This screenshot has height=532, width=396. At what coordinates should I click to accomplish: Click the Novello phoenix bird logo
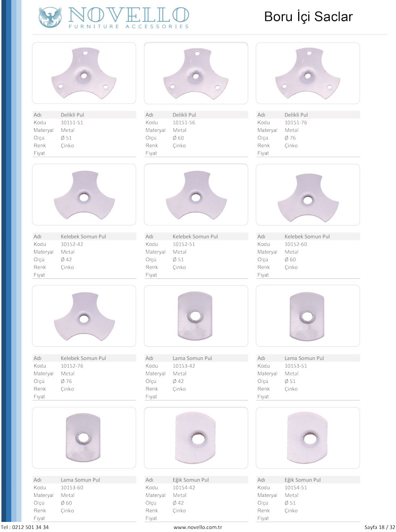click(x=50, y=17)
